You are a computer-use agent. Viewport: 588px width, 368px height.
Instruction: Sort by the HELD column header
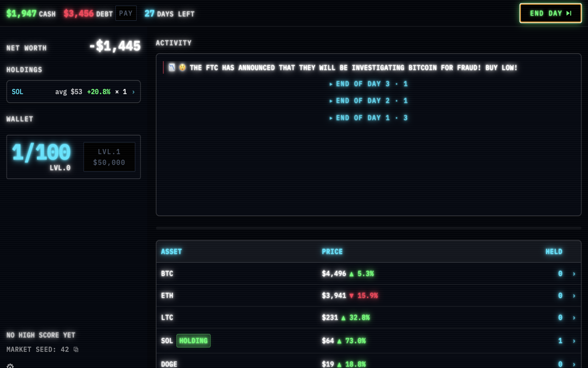click(x=554, y=252)
